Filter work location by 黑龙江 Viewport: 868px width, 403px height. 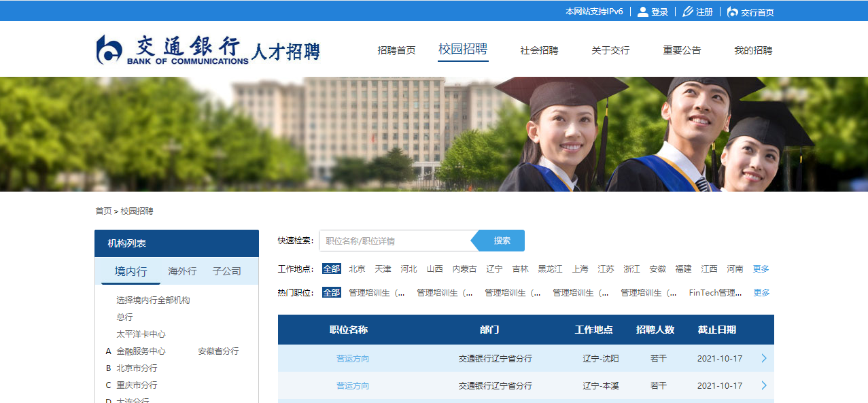click(550, 269)
